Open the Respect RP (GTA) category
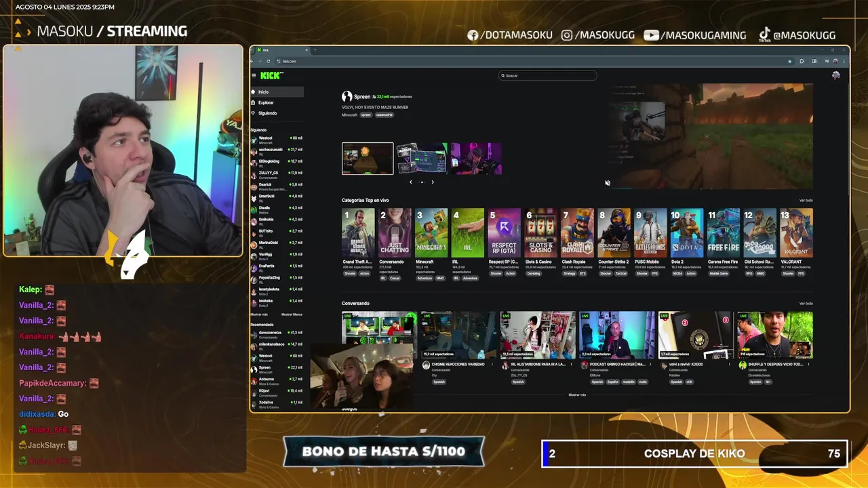The height and width of the screenshot is (488, 868). [505, 233]
